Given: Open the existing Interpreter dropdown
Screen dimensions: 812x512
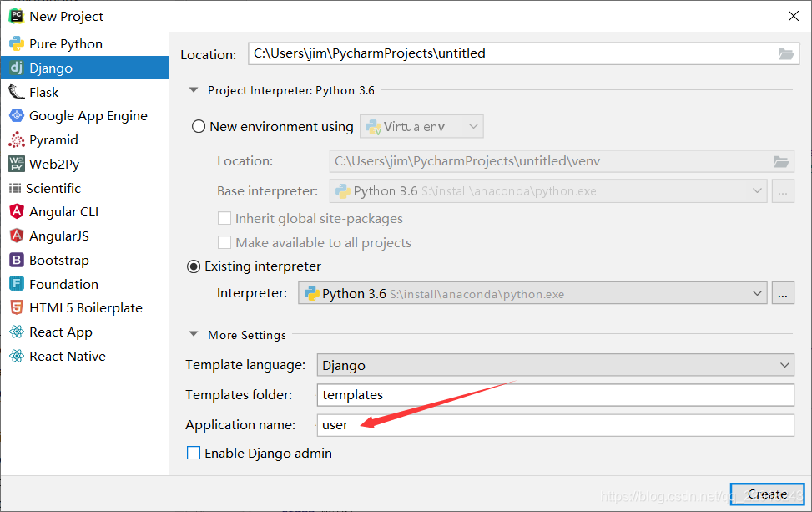Looking at the screenshot, I should (x=532, y=293).
